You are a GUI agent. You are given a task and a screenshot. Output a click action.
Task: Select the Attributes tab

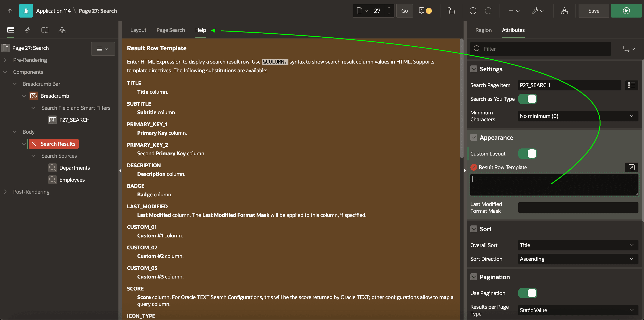pyautogui.click(x=513, y=30)
